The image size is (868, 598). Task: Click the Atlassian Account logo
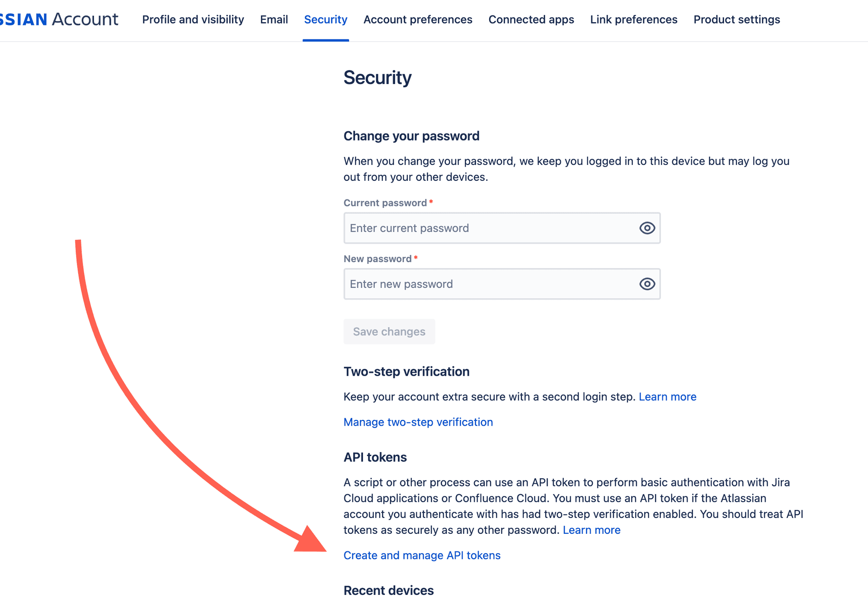[59, 19]
